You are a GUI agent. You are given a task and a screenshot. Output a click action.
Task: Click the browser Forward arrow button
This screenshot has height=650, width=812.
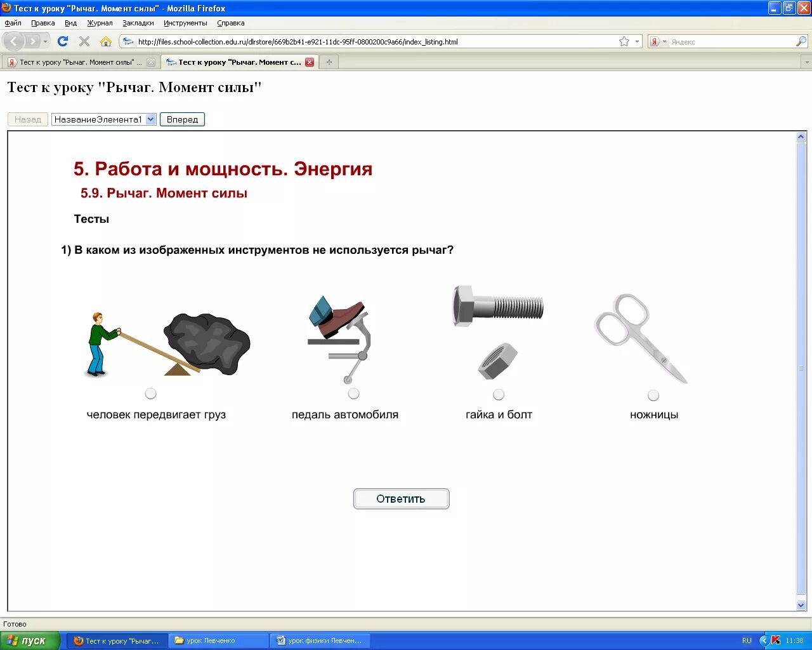pos(32,41)
